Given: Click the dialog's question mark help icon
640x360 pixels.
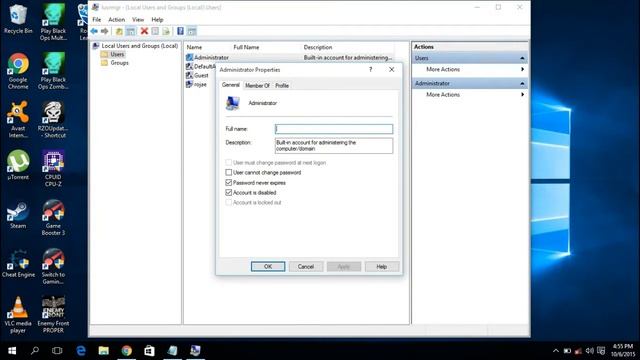Looking at the screenshot, I should [371, 70].
